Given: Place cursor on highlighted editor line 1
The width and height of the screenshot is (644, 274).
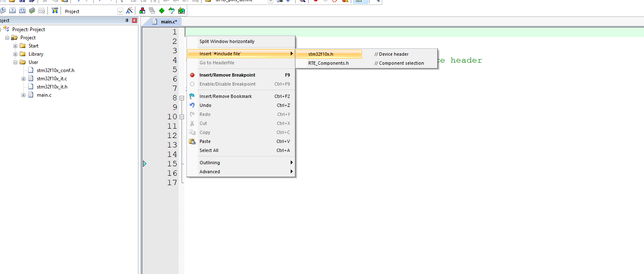Looking at the screenshot, I should point(414,32).
